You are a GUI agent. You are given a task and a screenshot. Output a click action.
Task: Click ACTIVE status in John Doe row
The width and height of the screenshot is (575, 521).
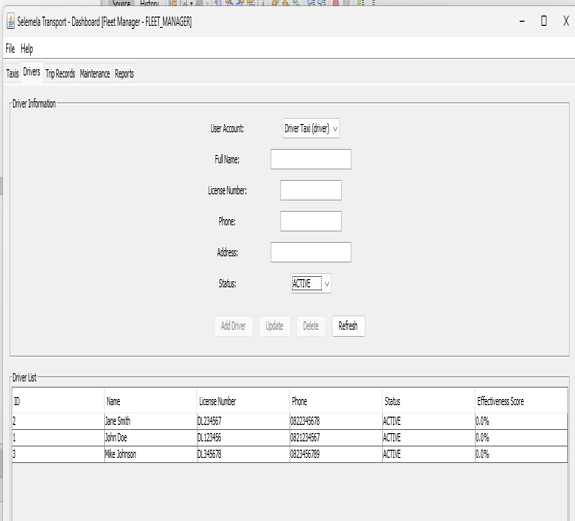pyautogui.click(x=429, y=438)
